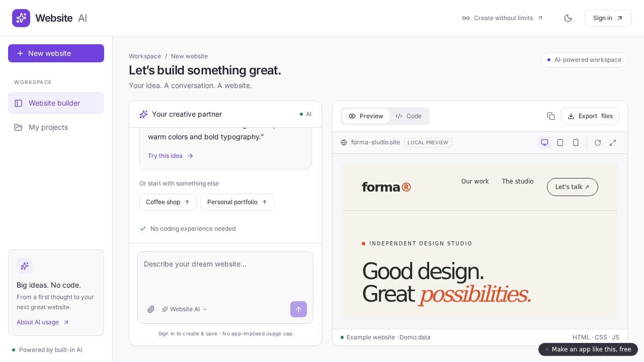Start a New website
This screenshot has height=362, width=644.
56,53
